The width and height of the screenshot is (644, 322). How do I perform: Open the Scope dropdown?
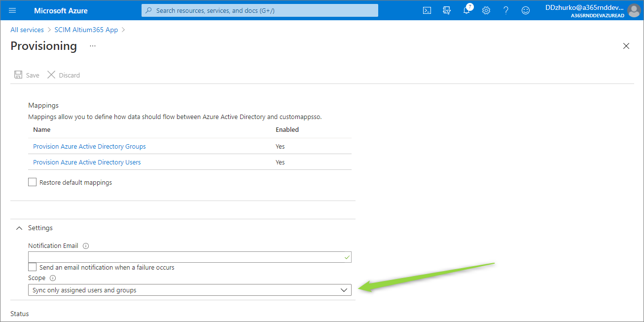click(x=190, y=290)
